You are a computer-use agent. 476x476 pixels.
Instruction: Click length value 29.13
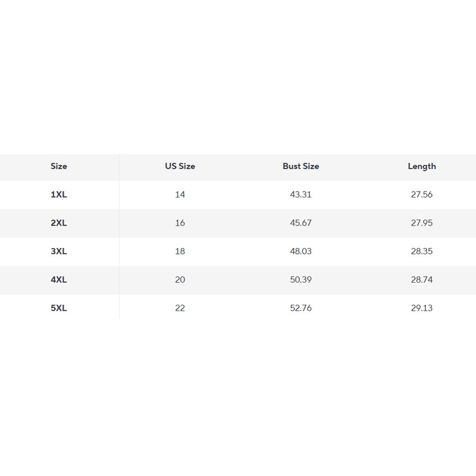point(421,308)
